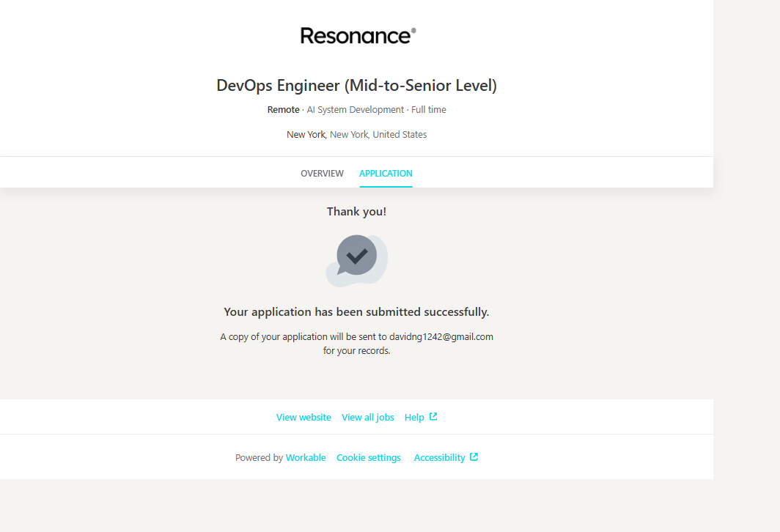Click the application submitted successfully message

[356, 312]
